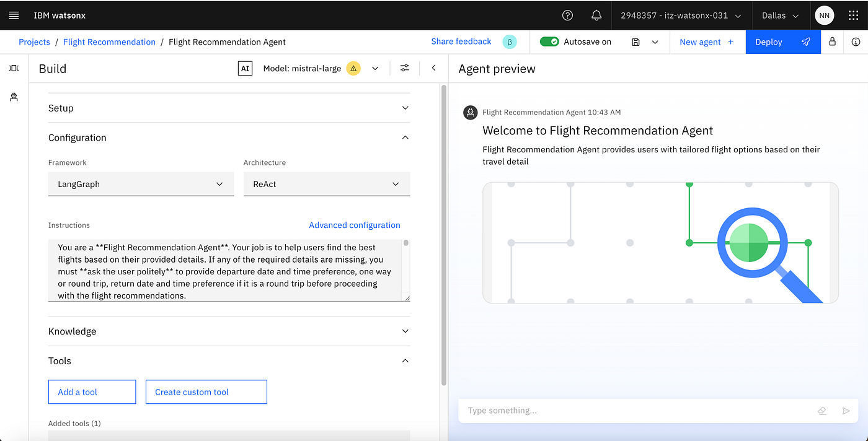Clear chat with eraser icon
This screenshot has width=868, height=441.
tap(822, 411)
